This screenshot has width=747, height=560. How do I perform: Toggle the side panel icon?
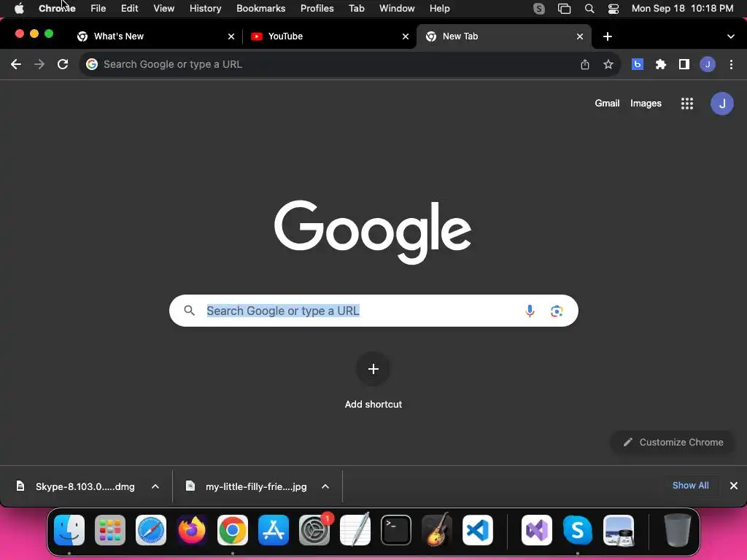click(684, 64)
